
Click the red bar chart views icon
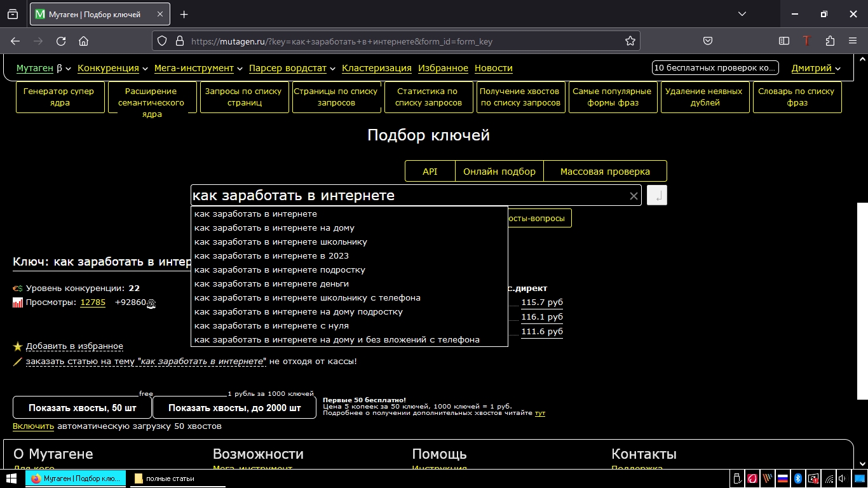(x=18, y=302)
